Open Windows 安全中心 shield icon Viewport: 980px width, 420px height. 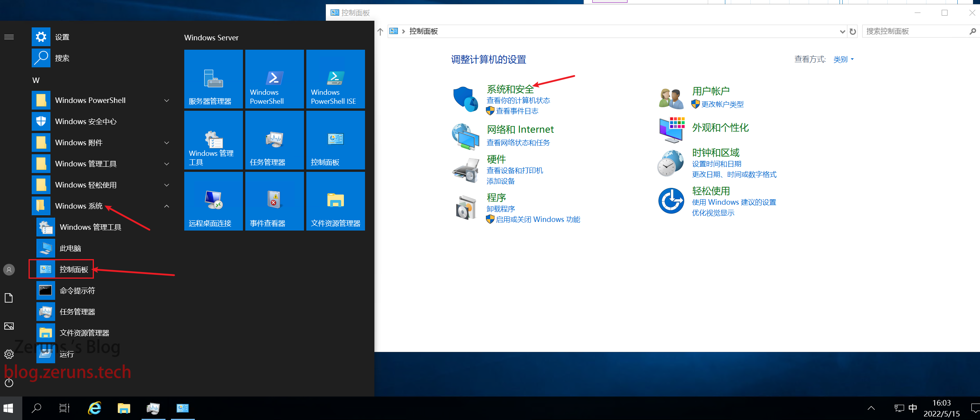click(41, 121)
